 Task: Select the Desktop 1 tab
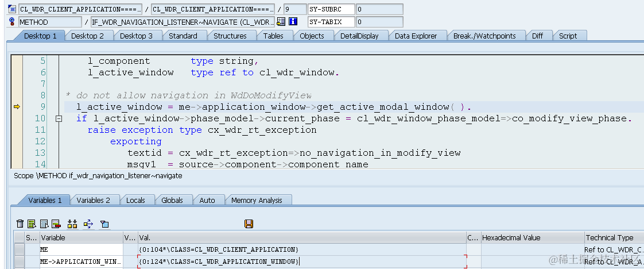[40, 36]
